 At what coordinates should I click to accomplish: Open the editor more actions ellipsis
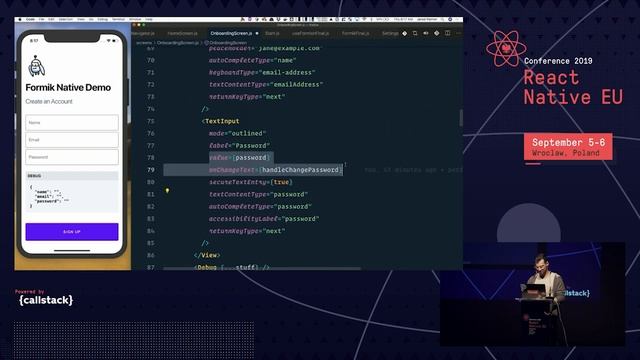click(x=458, y=33)
